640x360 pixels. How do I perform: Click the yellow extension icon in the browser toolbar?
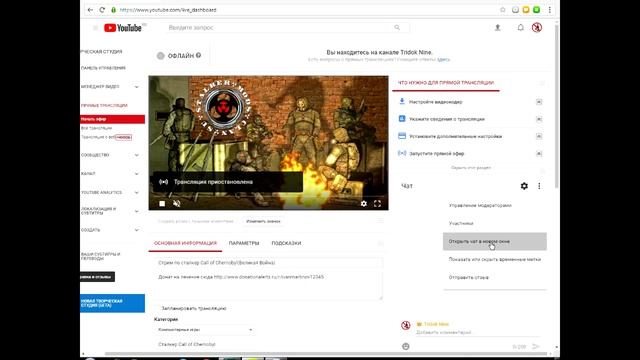pos(526,10)
